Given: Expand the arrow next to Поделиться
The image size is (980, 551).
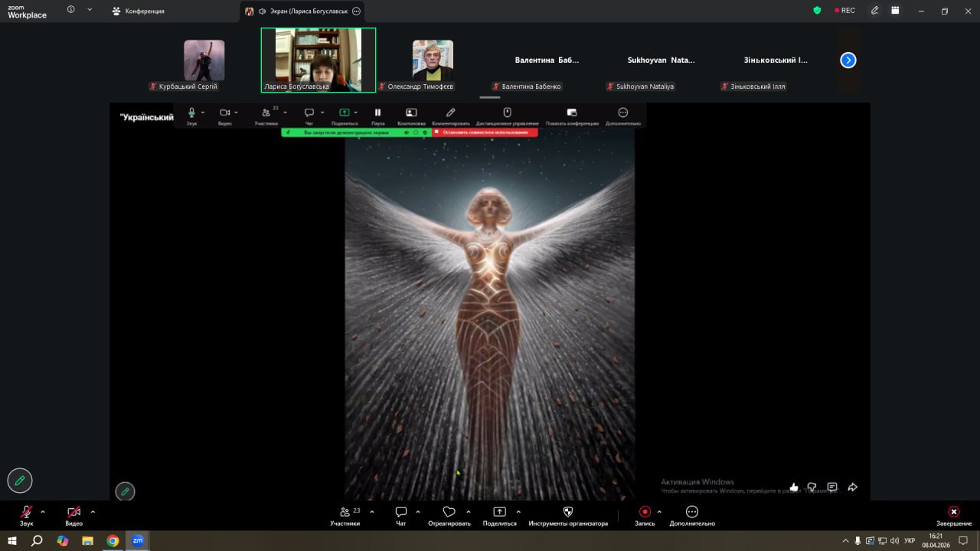Looking at the screenshot, I should [518, 511].
